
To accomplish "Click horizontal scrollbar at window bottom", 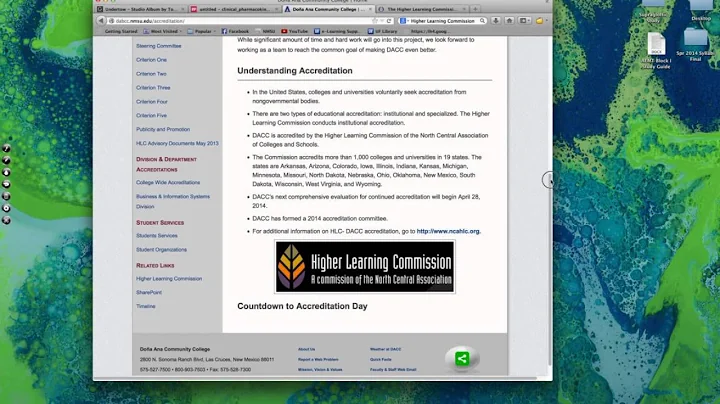I will 315,378.
